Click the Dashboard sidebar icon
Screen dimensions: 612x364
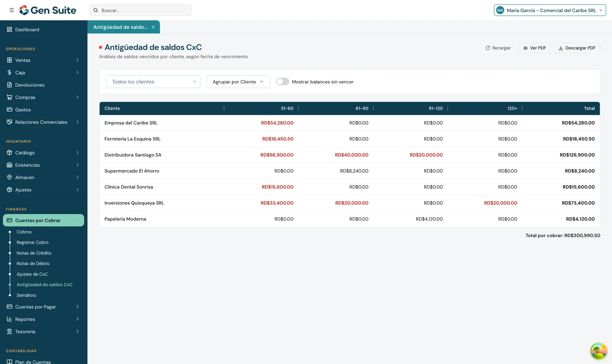point(10,29)
